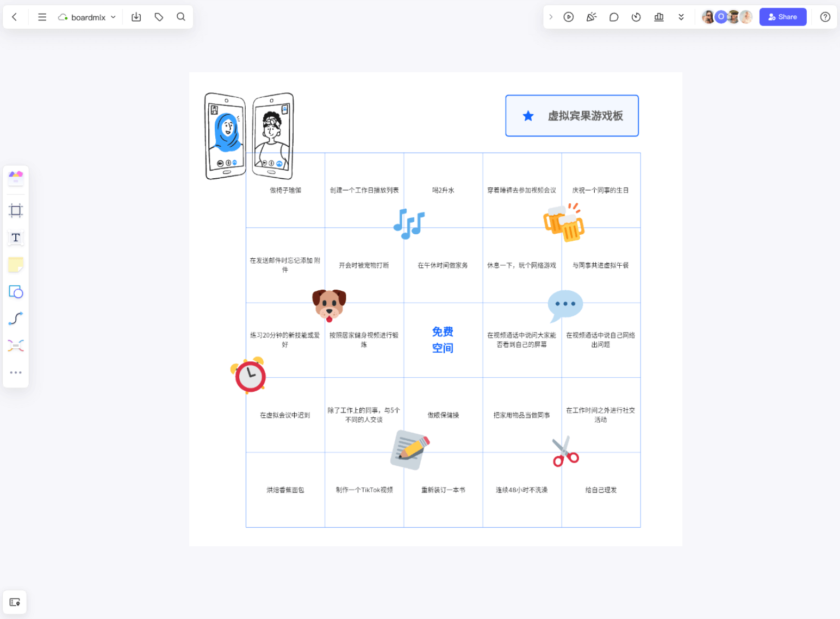Select the red scissors sticker

pos(565,452)
